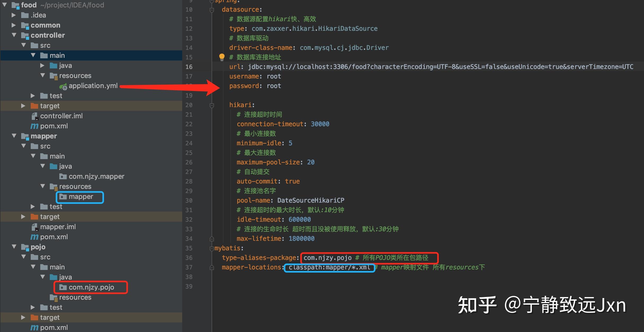644x332 pixels.
Task: Click line number 16 in the gutter
Action: 189,67
